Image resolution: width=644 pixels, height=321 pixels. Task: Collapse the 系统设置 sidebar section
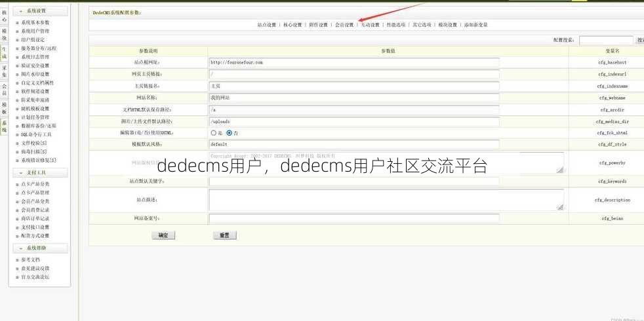40,11
